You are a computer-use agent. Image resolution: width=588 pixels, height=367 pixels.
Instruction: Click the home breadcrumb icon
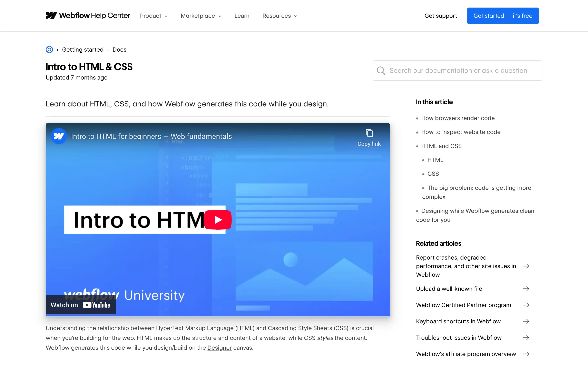click(x=49, y=50)
